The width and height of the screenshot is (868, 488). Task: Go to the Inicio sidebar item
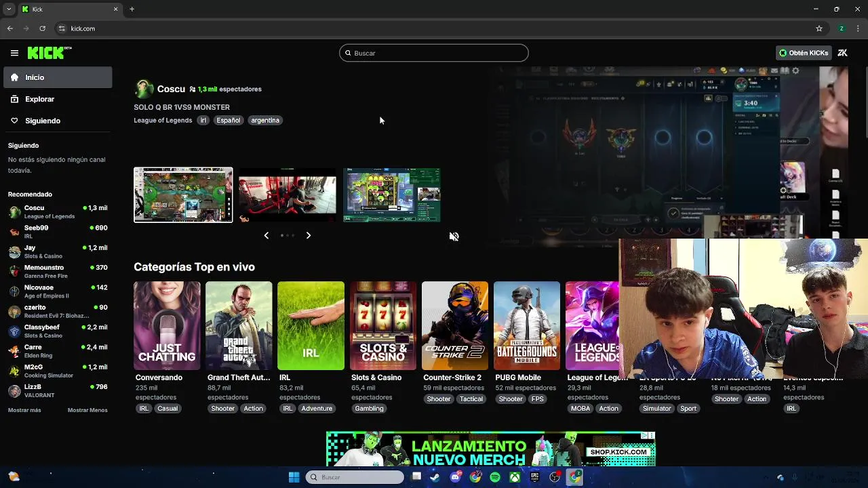[x=58, y=77]
